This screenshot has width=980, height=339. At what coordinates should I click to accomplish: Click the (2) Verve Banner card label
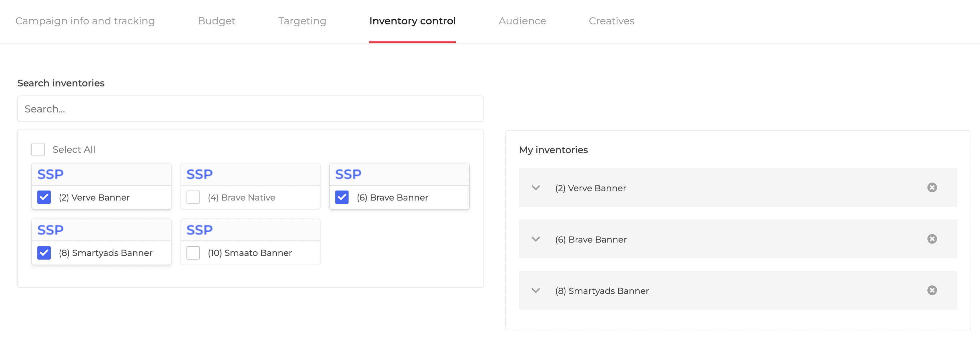(94, 198)
